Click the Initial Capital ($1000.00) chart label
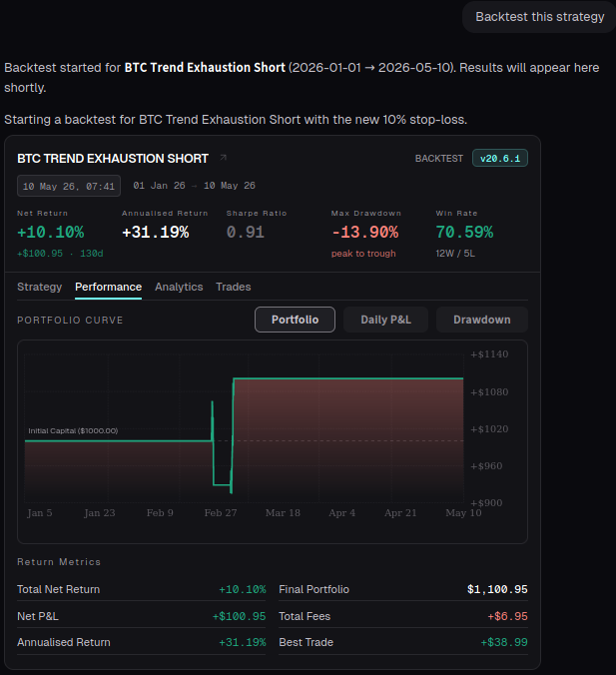The image size is (616, 675). [73, 431]
